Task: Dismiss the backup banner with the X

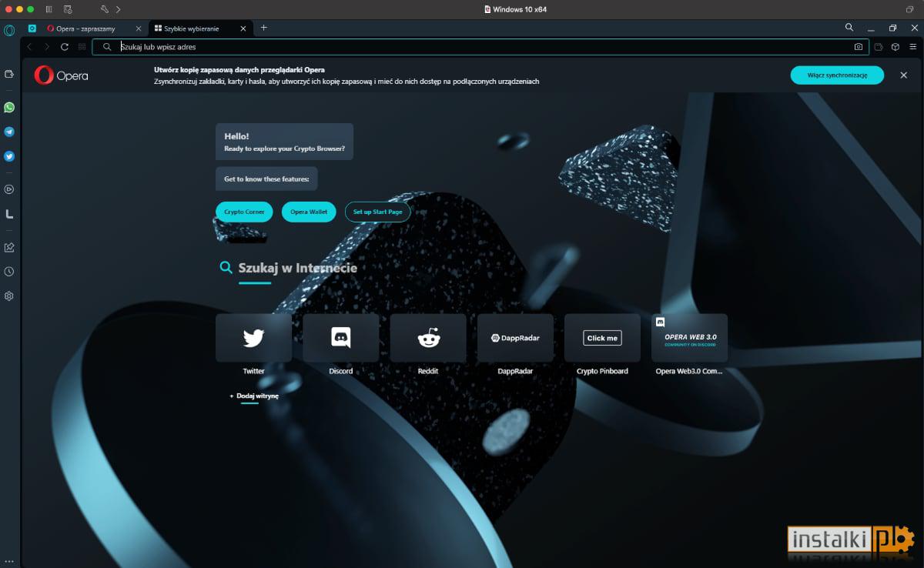Action: [x=903, y=75]
